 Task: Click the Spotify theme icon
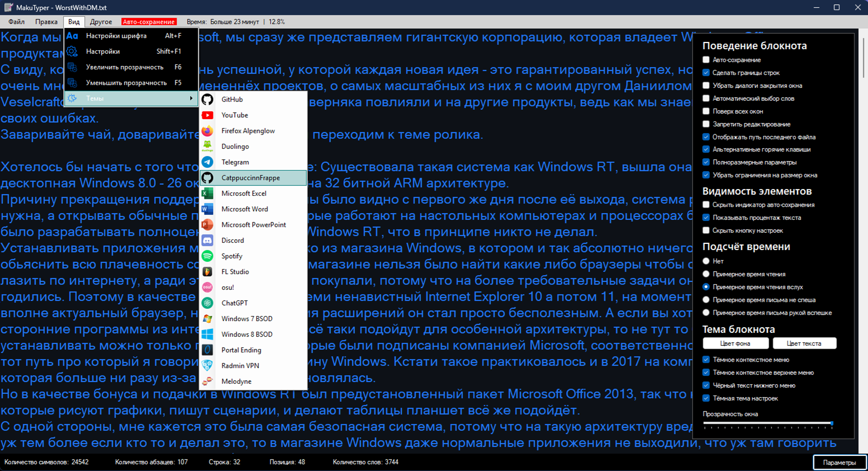tap(207, 256)
